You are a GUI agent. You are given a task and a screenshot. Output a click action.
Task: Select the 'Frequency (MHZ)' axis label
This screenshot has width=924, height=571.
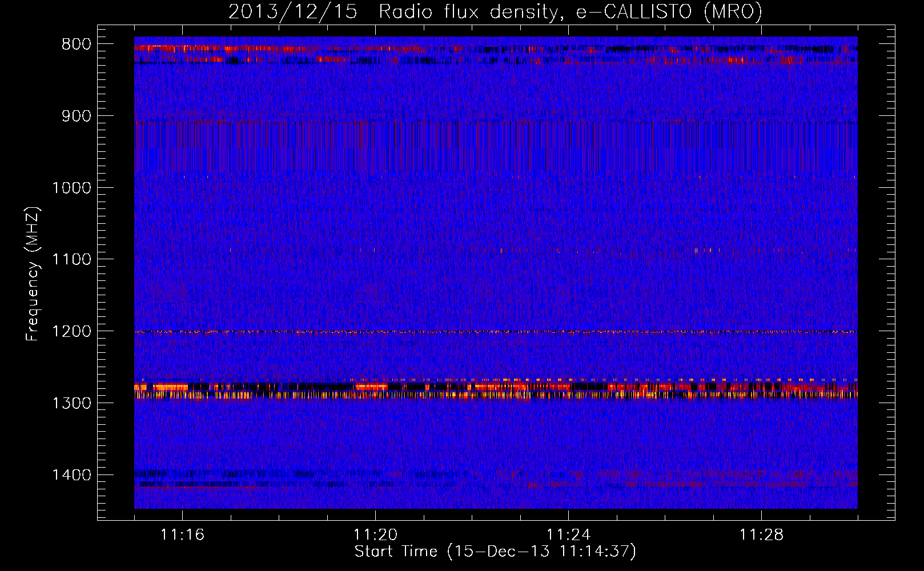coord(33,274)
